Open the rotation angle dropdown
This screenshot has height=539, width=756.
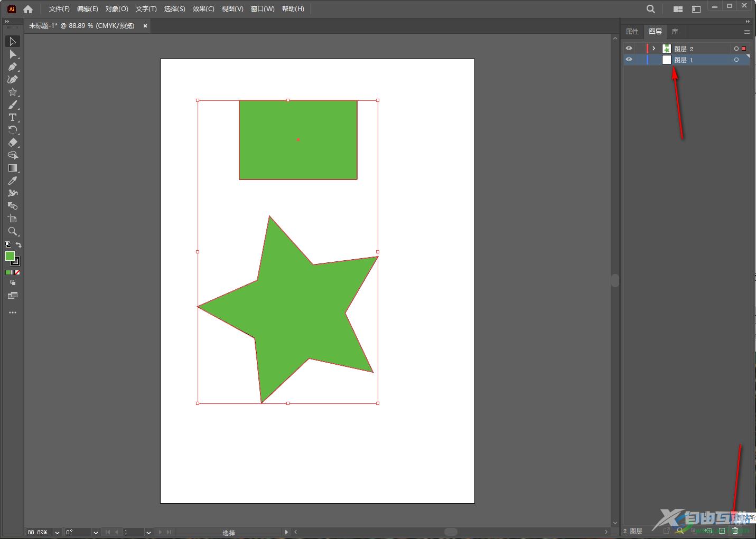[96, 532]
